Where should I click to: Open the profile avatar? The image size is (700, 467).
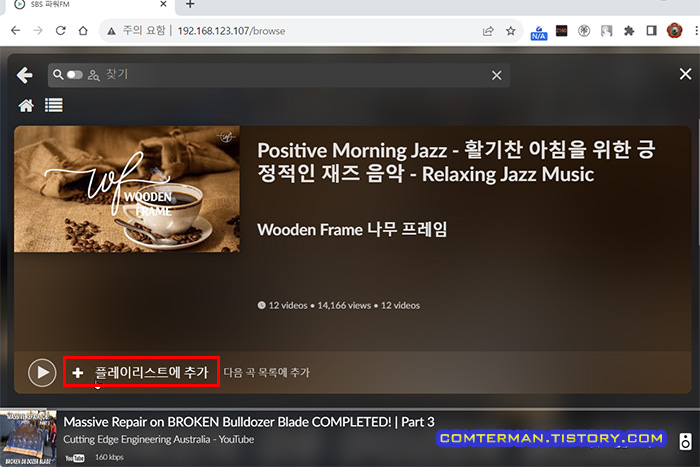point(674,30)
